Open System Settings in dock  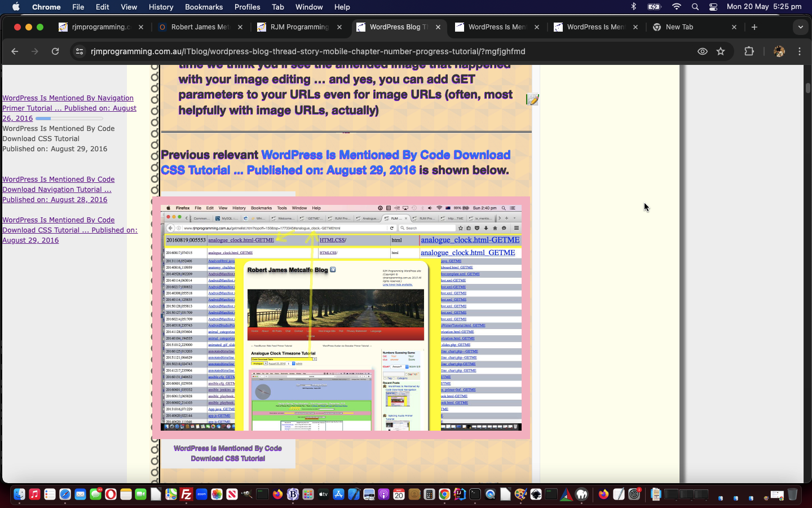point(634,494)
